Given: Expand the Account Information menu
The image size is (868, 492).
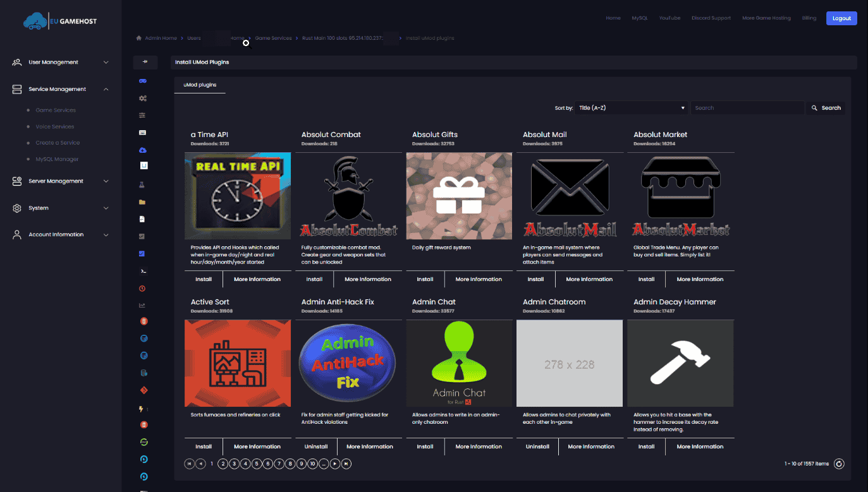Looking at the screenshot, I should click(x=60, y=234).
